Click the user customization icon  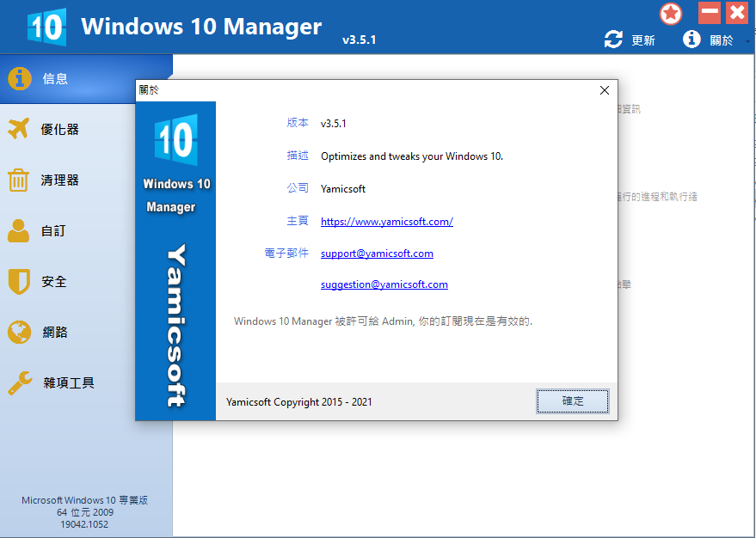click(x=18, y=230)
